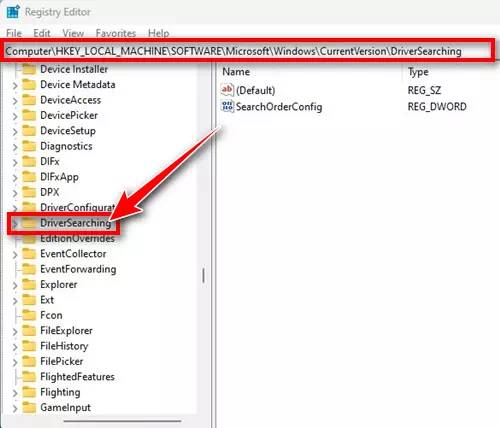Select the EventForwarding folder icon

pos(29,269)
